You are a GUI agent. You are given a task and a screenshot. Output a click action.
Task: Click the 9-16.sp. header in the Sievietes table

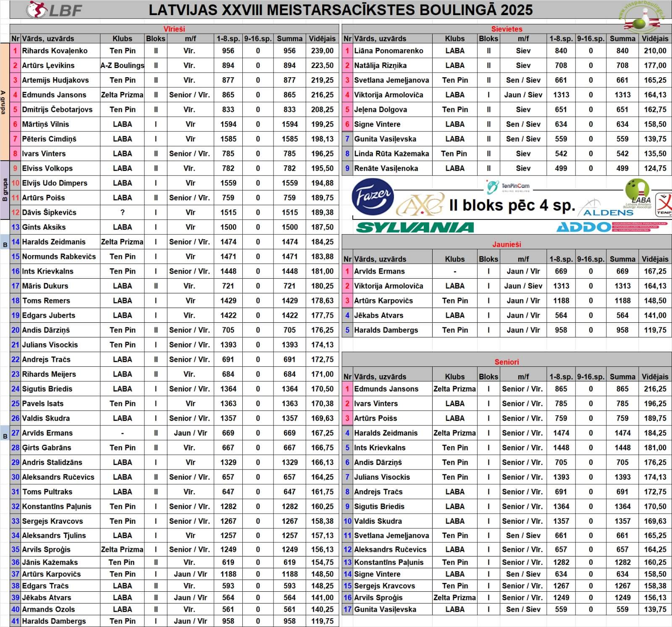coord(591,39)
